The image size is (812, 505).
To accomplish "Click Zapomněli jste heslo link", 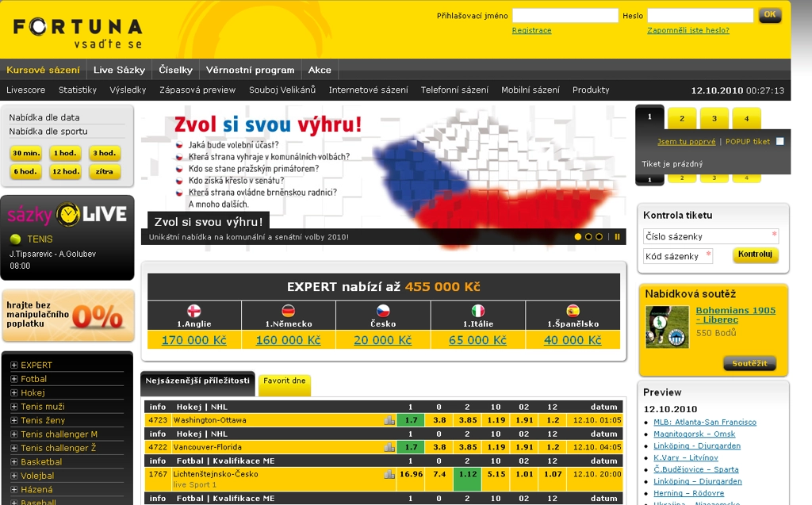I will click(688, 31).
